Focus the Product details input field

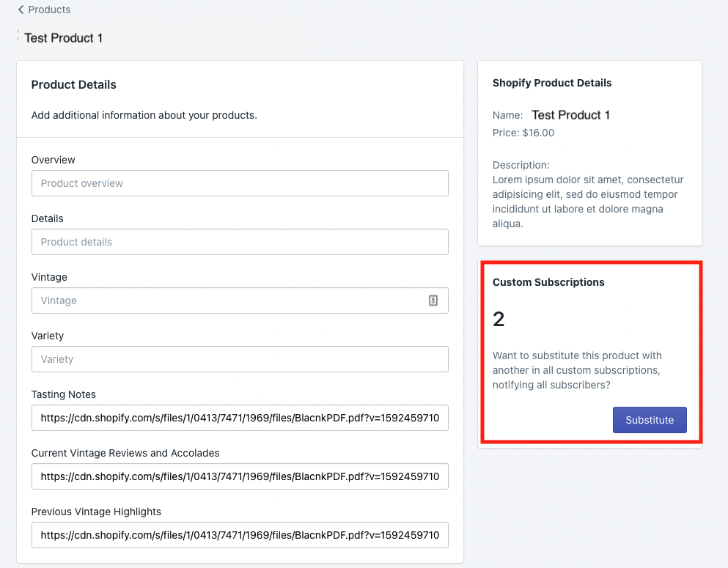(240, 242)
